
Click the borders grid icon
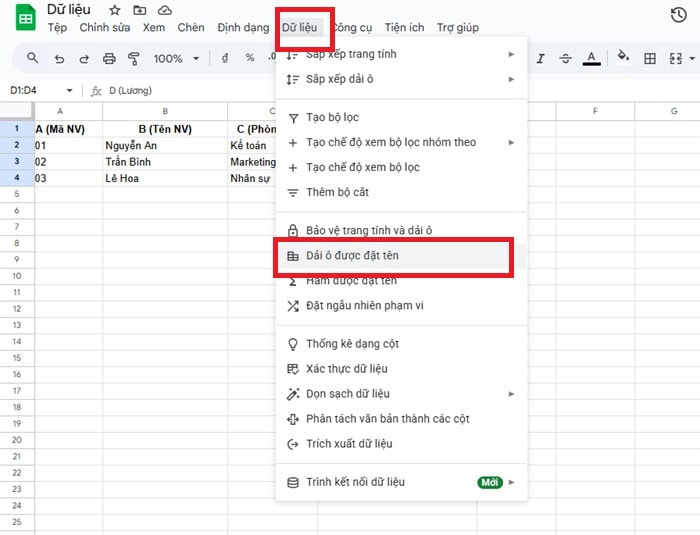[x=650, y=58]
